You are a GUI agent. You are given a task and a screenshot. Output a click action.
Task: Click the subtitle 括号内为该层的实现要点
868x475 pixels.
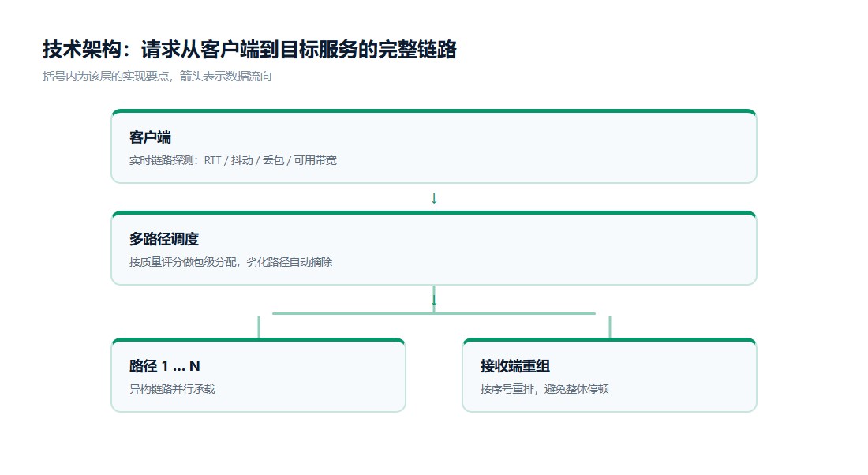[106, 77]
